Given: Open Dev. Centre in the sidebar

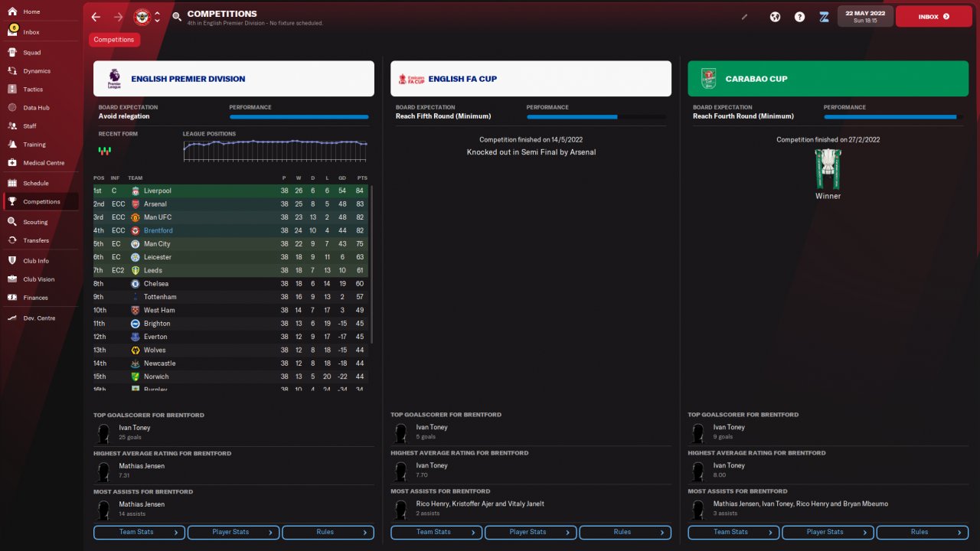Looking at the screenshot, I should pos(40,318).
